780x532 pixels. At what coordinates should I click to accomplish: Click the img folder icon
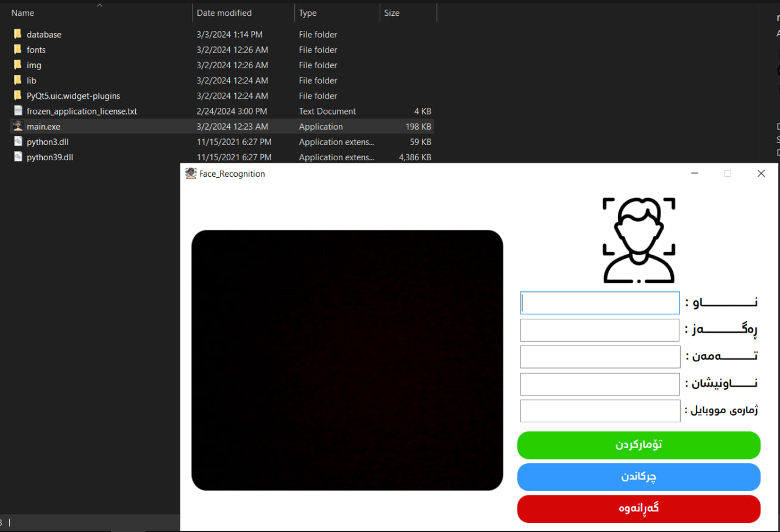(x=18, y=65)
